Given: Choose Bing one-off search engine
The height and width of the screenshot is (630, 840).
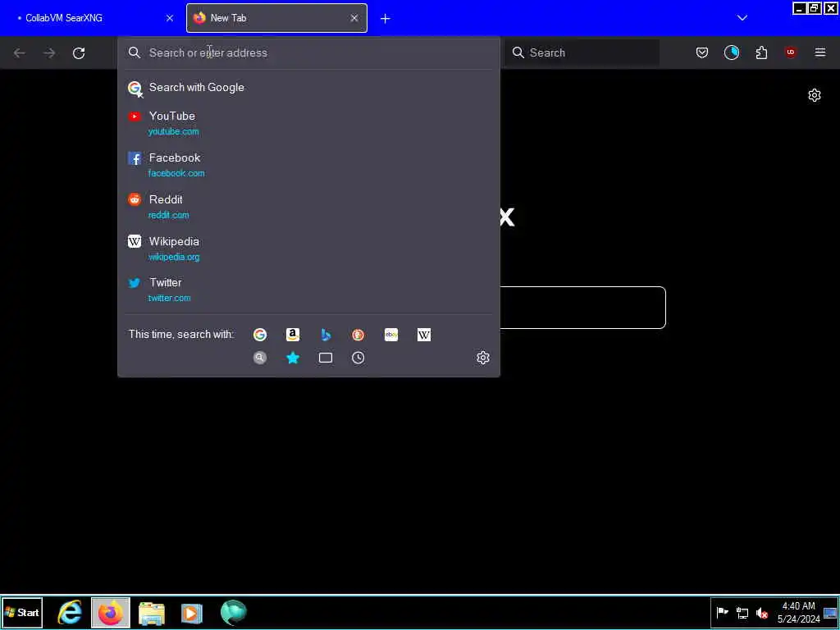Looking at the screenshot, I should (326, 335).
